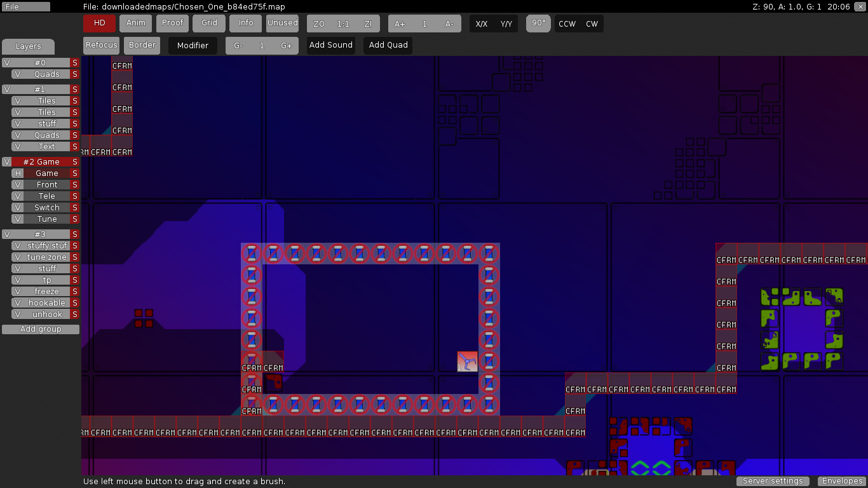The width and height of the screenshot is (868, 488).
Task: Click the weapon tile inside the shield frame
Action: 467,362
